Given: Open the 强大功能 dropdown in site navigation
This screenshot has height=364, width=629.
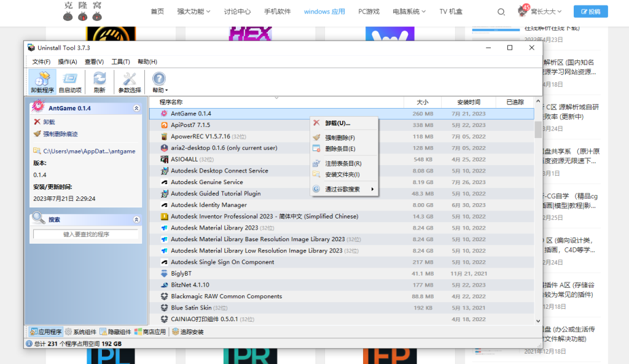Looking at the screenshot, I should [193, 12].
